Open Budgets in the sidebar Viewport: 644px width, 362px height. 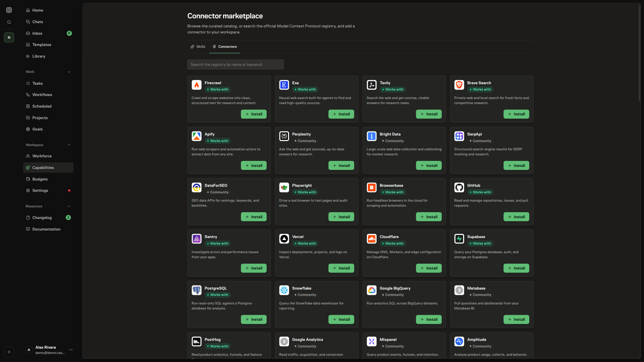[x=48, y=179]
